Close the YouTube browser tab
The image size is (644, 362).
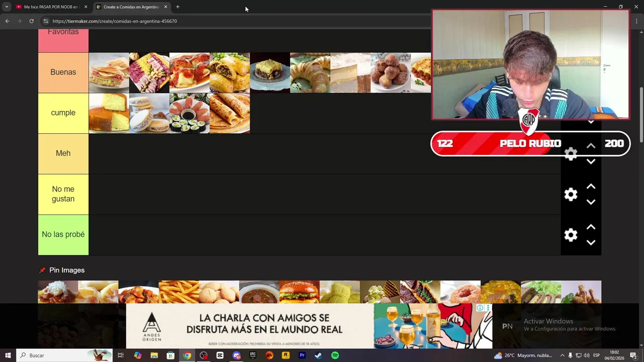click(x=86, y=7)
